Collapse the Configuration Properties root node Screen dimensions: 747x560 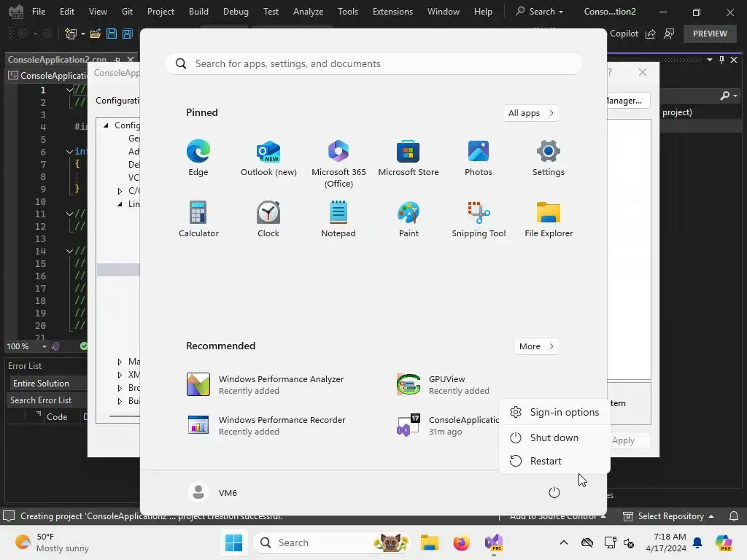[106, 125]
